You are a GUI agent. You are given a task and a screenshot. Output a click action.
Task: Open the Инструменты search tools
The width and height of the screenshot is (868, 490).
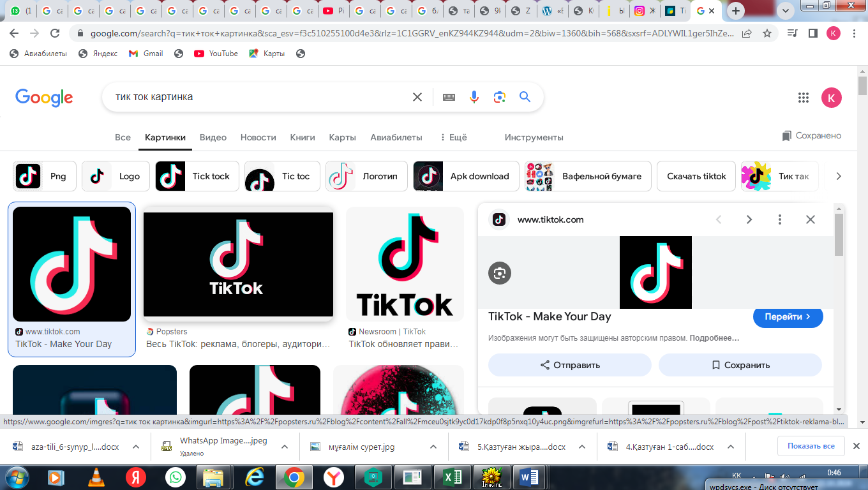pos(534,137)
